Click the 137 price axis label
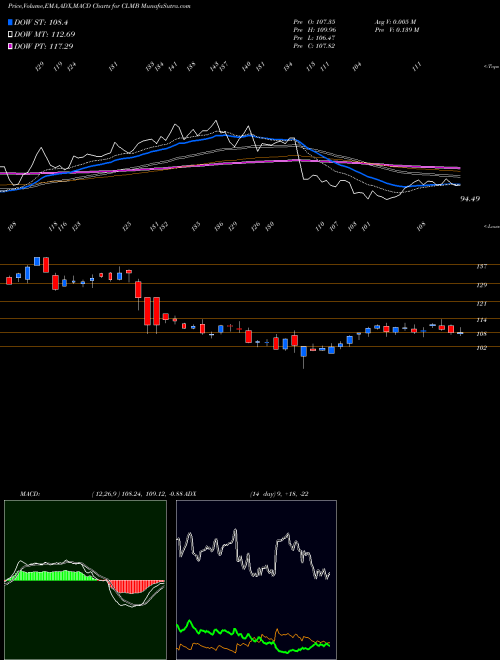Image resolution: width=500 pixels, height=660 pixels. coord(482,266)
